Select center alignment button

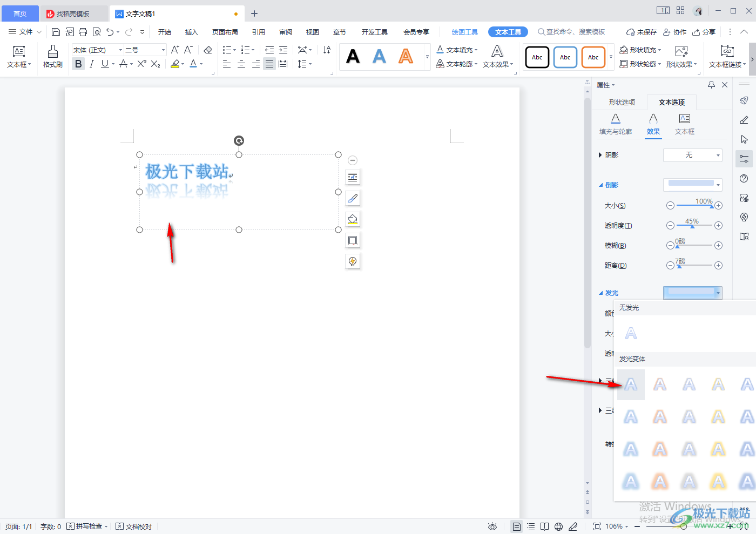coord(241,64)
